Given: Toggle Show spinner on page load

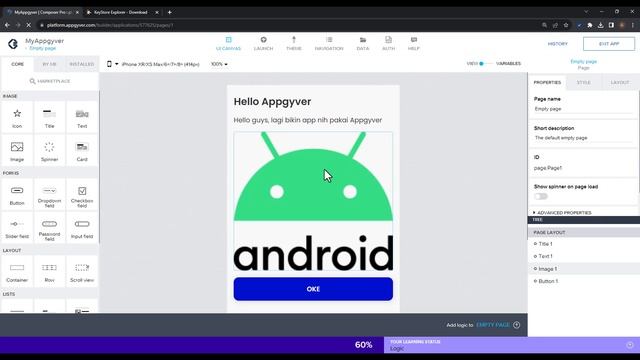Looking at the screenshot, I should click(x=540, y=196).
